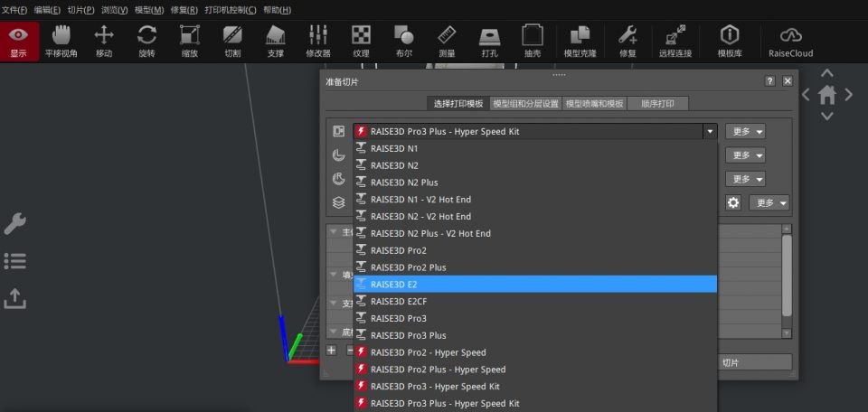Open the third-row 更多 dropdown

coord(745,179)
